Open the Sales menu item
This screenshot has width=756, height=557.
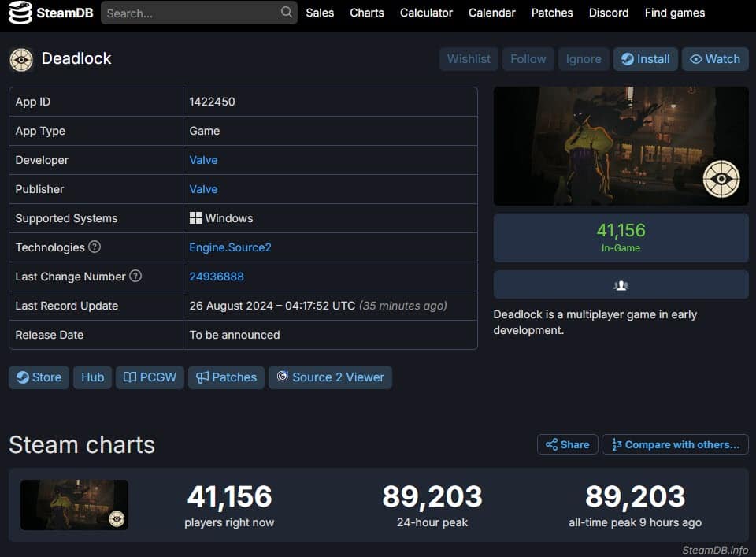(320, 13)
